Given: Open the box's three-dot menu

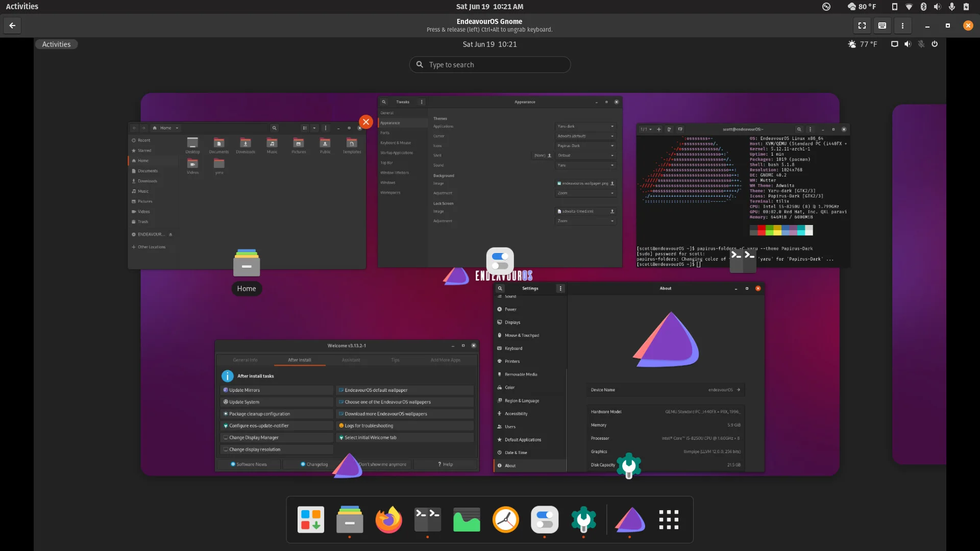Looking at the screenshot, I should [x=902, y=26].
